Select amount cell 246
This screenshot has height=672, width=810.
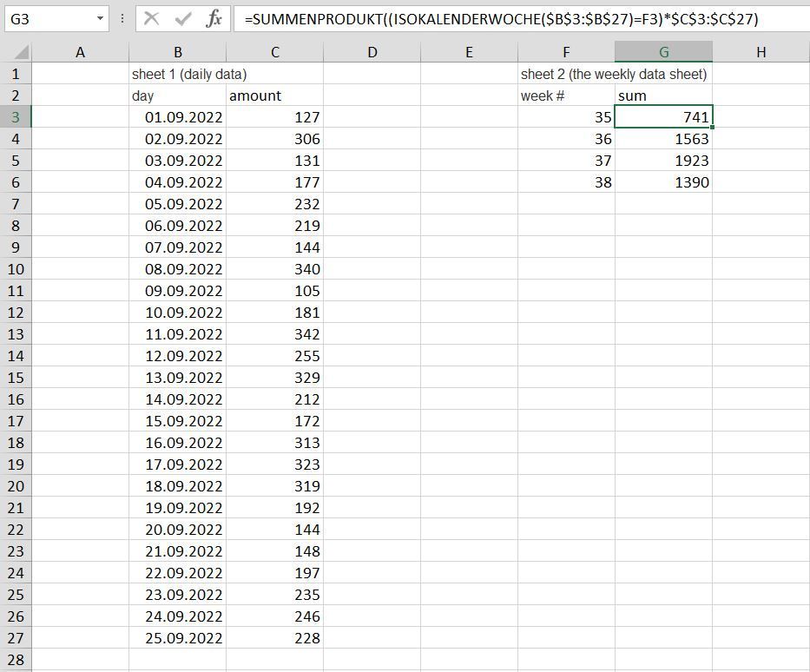[x=275, y=616]
